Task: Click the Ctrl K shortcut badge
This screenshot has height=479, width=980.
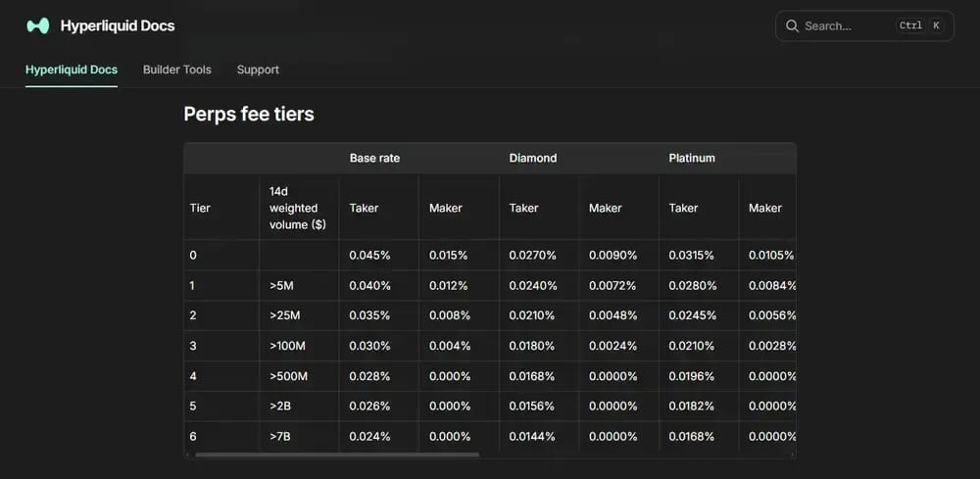Action: 919,25
